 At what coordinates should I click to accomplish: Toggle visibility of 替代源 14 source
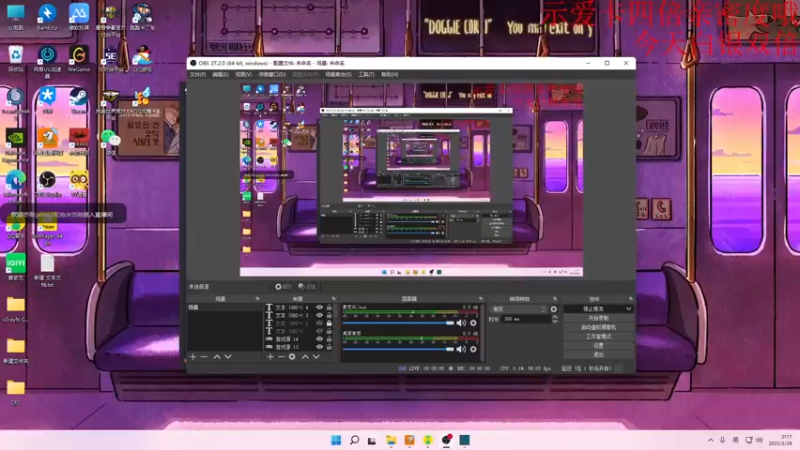tap(319, 339)
